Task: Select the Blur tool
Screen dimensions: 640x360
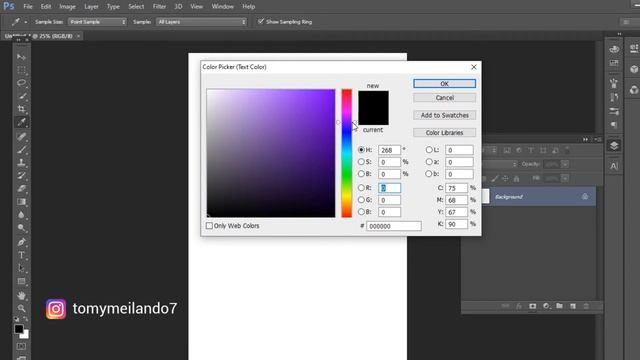Action: 21,215
